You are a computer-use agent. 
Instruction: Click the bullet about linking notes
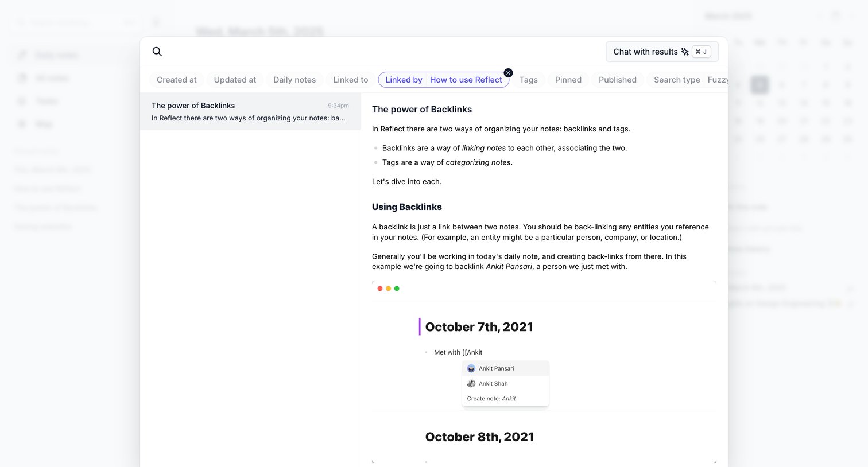pyautogui.click(x=505, y=148)
